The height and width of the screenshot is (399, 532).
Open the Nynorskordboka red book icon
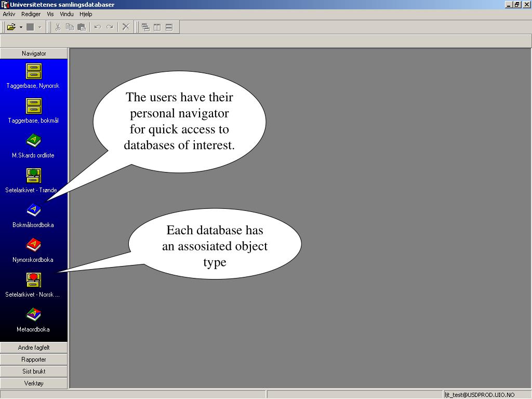(34, 245)
